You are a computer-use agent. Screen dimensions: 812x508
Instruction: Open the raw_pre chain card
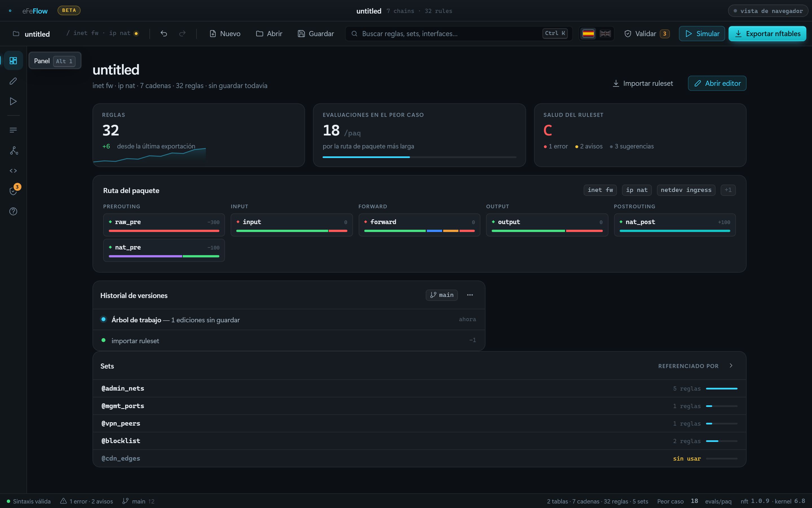164,225
